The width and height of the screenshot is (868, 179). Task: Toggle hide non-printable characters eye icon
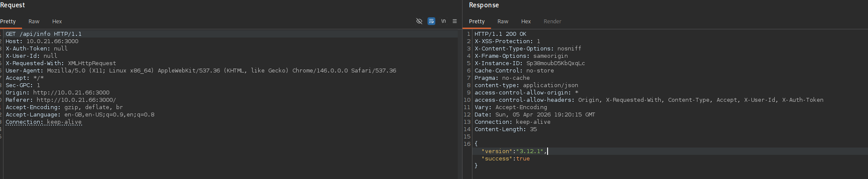click(419, 21)
